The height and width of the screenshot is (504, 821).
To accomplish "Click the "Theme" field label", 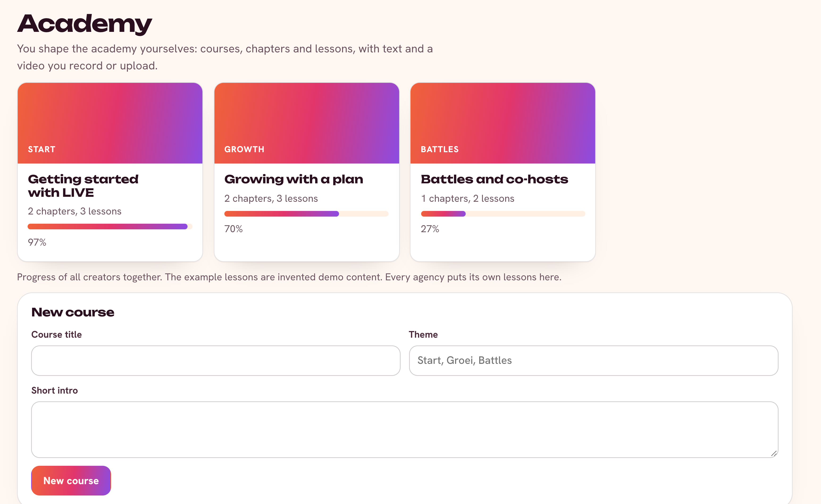I will tap(423, 334).
